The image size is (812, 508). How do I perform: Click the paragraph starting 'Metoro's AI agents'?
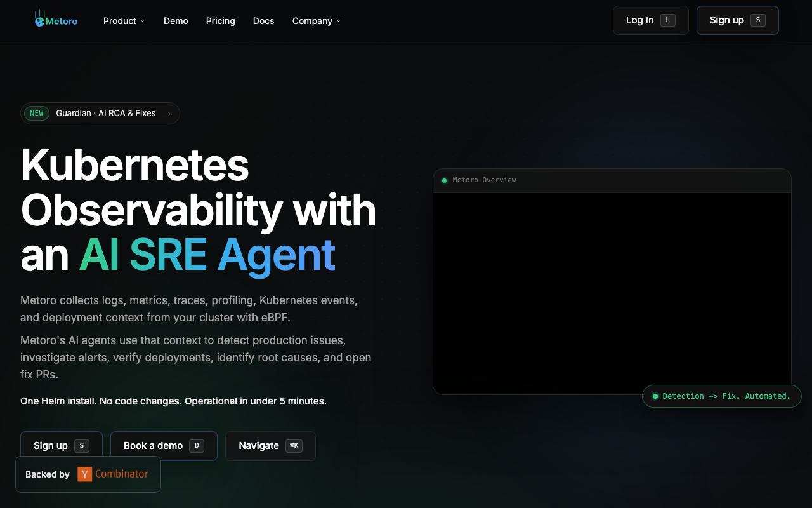point(196,358)
